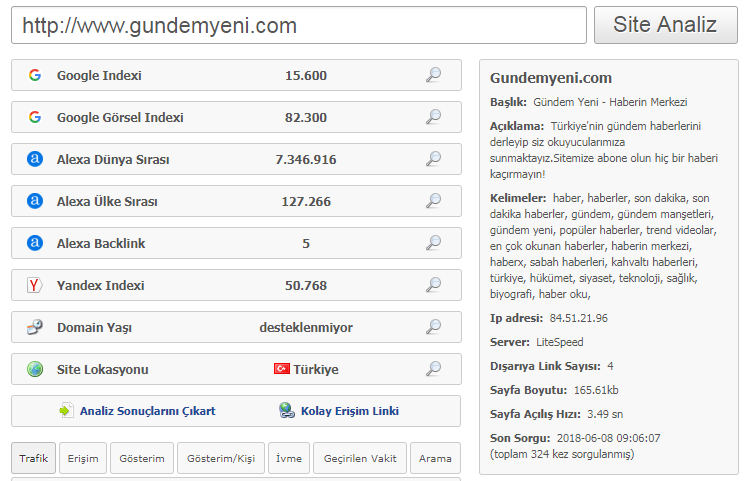745x481 pixels.
Task: Click Alexa logo beside Alexa Backlink
Action: [x=35, y=243]
